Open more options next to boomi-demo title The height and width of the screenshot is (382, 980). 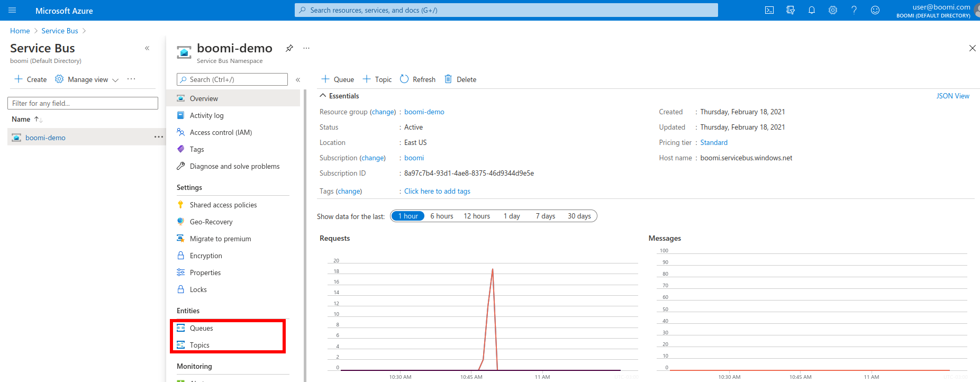coord(306,48)
